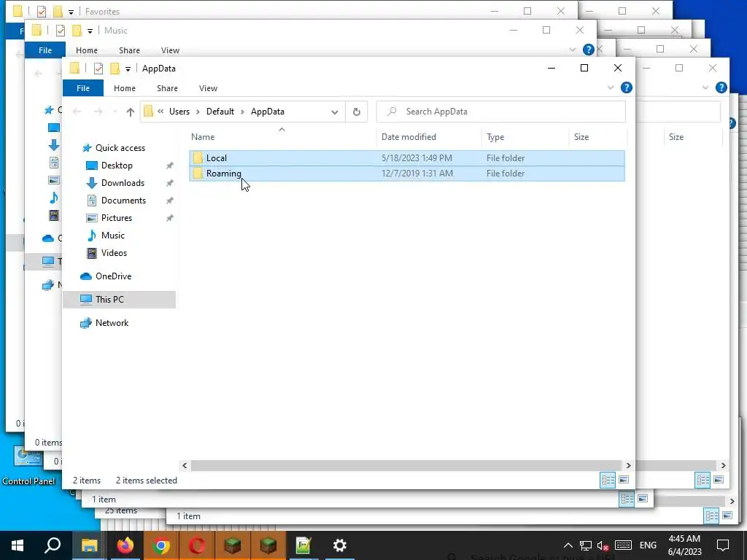Click File Explorer on the taskbar
The height and width of the screenshot is (560, 747).
(x=89, y=545)
